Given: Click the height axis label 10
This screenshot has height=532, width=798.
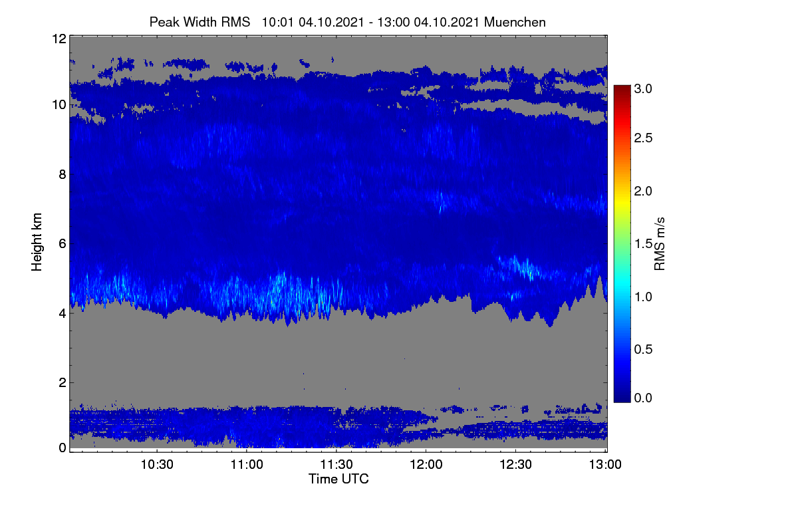Looking at the screenshot, I should point(59,105).
